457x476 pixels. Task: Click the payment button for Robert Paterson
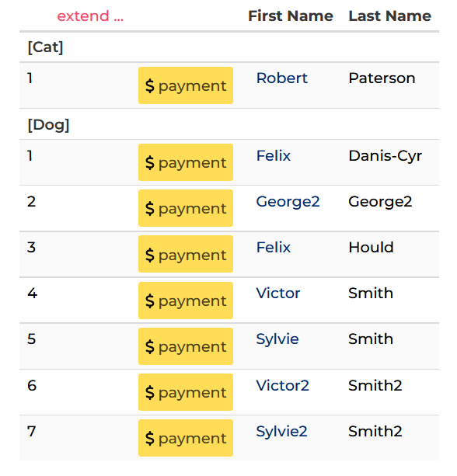click(x=186, y=85)
